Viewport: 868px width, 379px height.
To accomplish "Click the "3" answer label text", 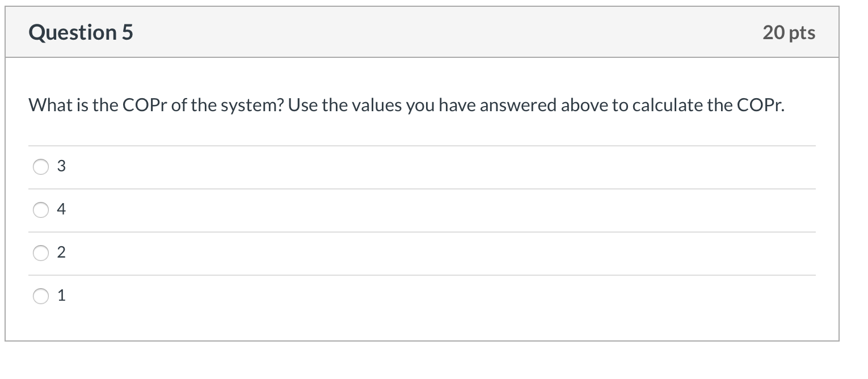I will coord(61,167).
